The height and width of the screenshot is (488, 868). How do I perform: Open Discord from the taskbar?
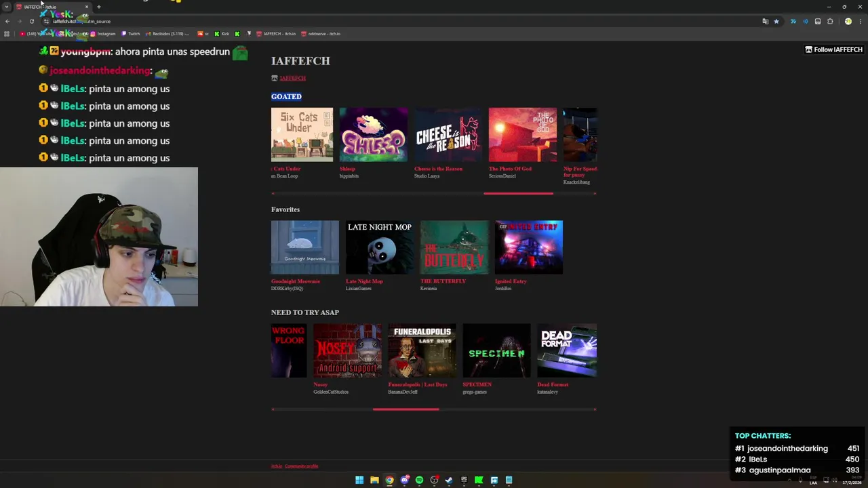404,480
